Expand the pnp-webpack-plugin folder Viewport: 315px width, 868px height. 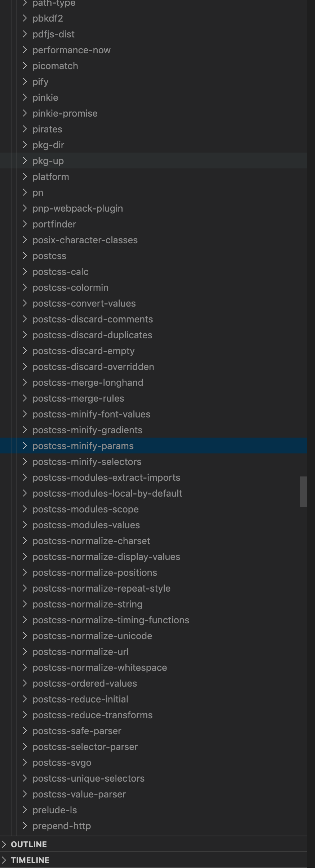coord(24,208)
